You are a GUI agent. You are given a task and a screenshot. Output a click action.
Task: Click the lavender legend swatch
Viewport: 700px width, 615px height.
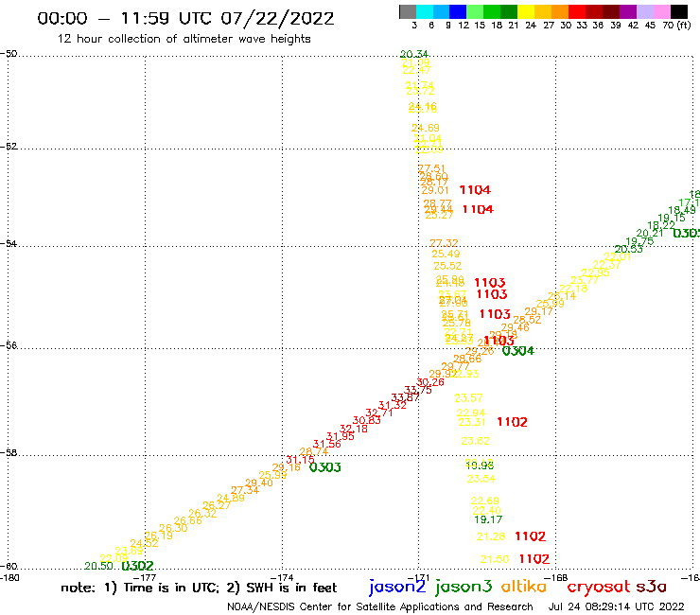click(x=644, y=11)
